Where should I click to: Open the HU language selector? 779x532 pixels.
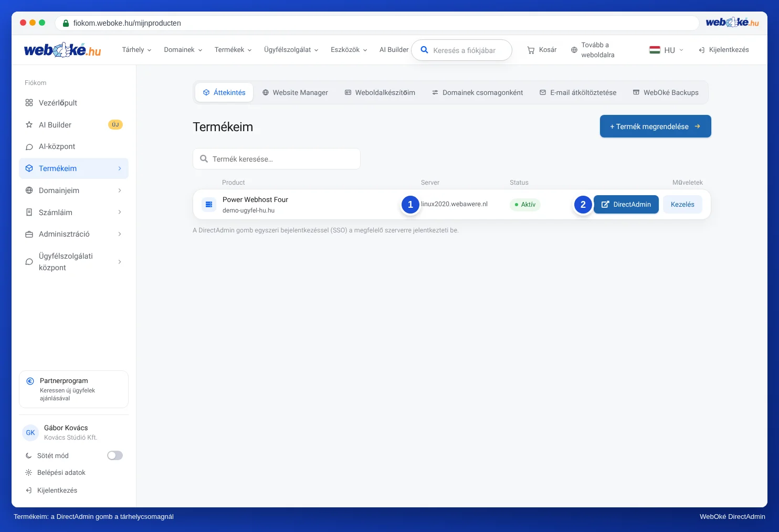click(667, 50)
